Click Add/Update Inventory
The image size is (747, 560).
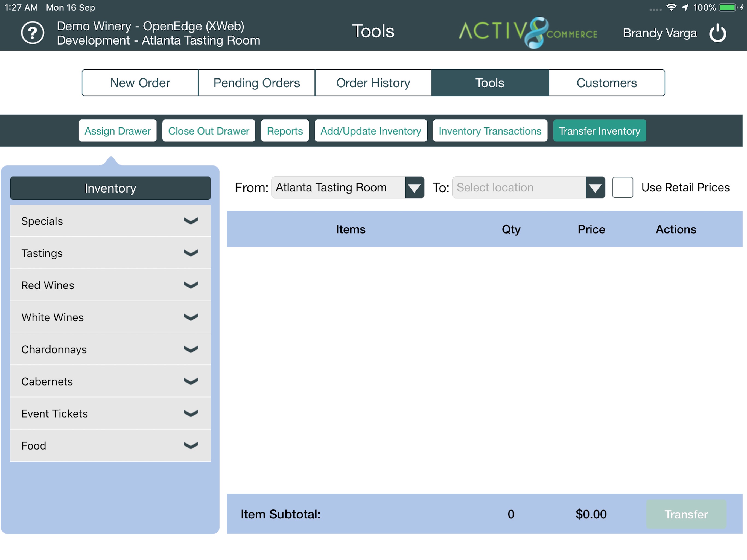coord(371,131)
